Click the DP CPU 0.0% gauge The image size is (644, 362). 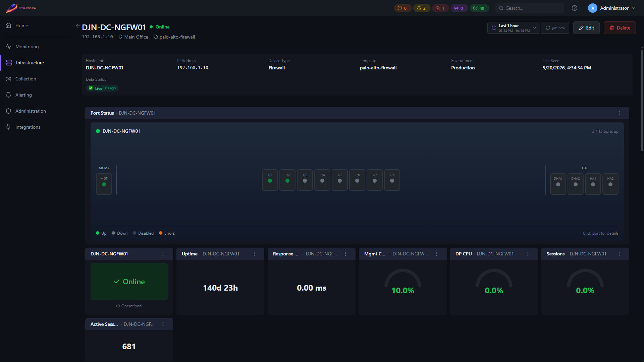[x=494, y=282]
